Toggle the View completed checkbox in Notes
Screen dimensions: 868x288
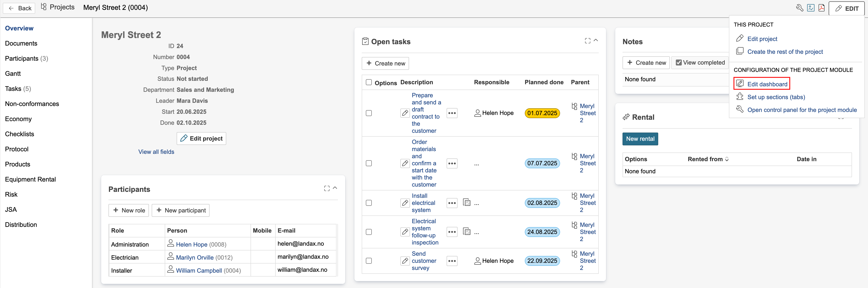point(679,63)
